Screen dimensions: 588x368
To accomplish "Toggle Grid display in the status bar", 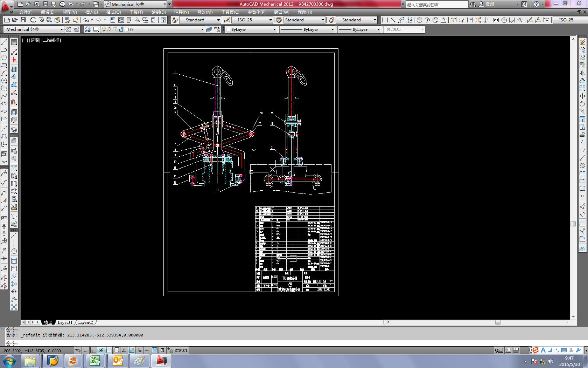I will point(85,350).
